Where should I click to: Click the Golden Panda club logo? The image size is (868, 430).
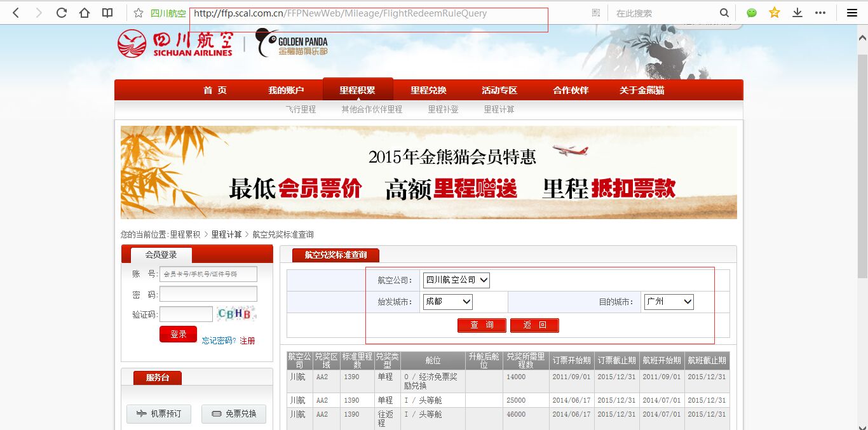(292, 43)
